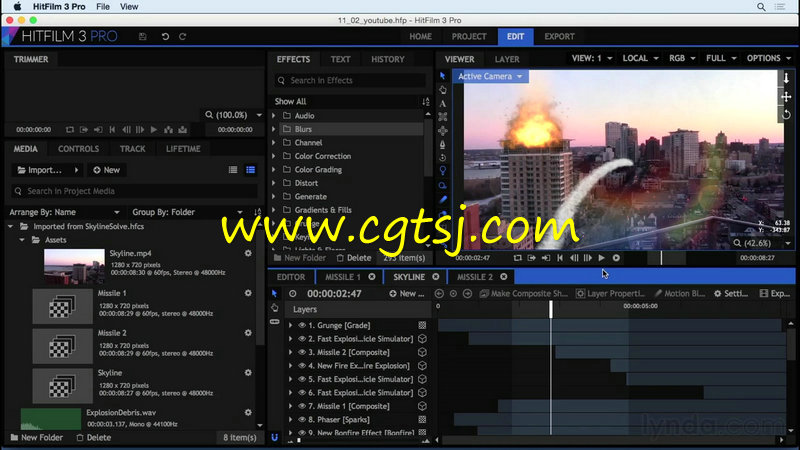Select the arrow tool in viewer
Viewport: 800px width, 450px height.
coord(442,76)
